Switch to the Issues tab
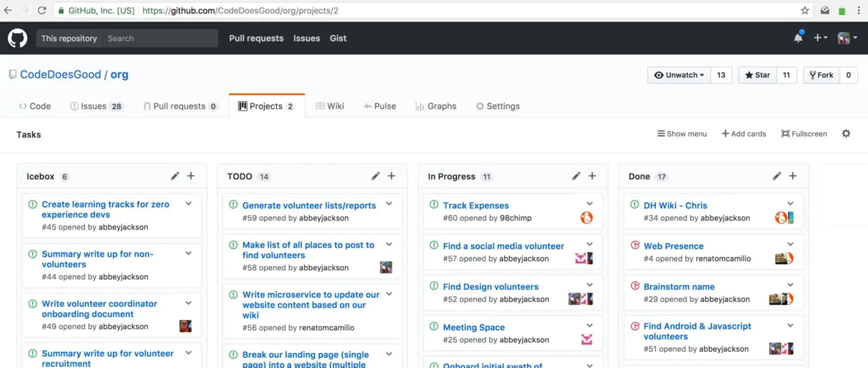This screenshot has width=868, height=368. pyautogui.click(x=96, y=106)
